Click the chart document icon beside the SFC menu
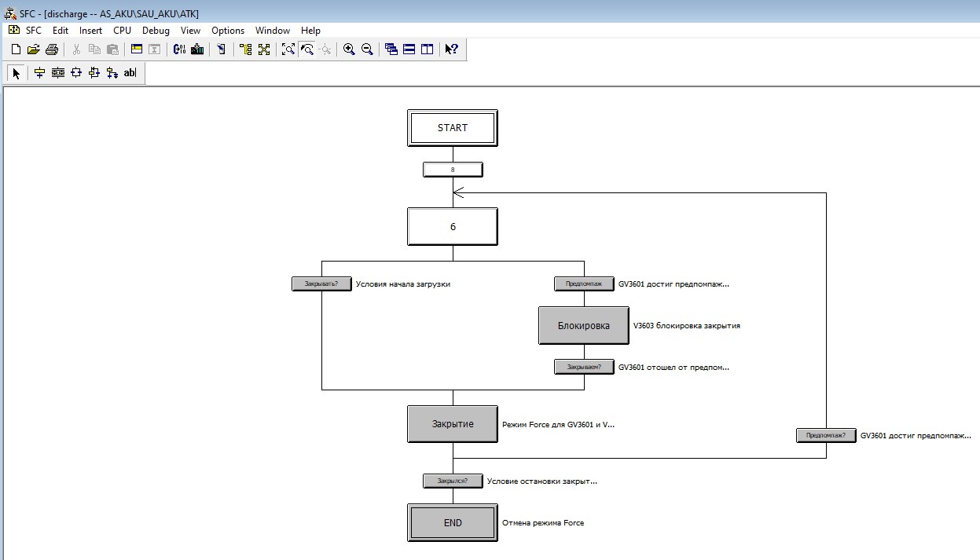 [x=13, y=31]
